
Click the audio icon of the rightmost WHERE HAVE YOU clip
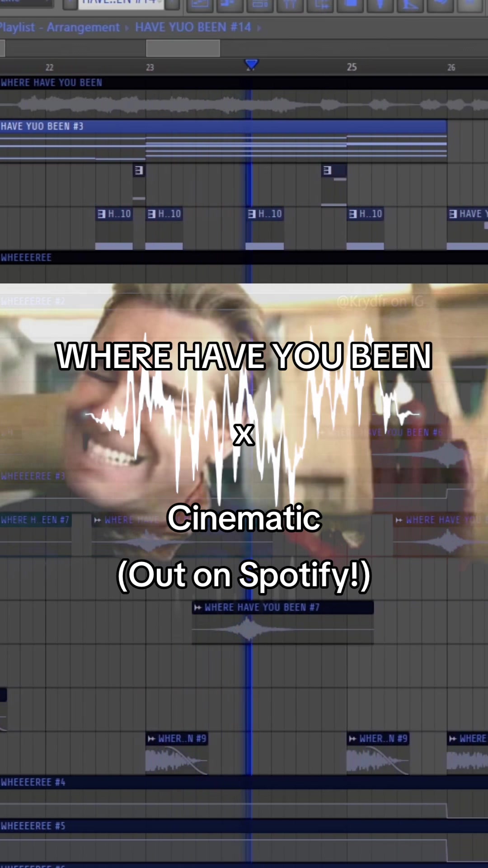coord(399,520)
